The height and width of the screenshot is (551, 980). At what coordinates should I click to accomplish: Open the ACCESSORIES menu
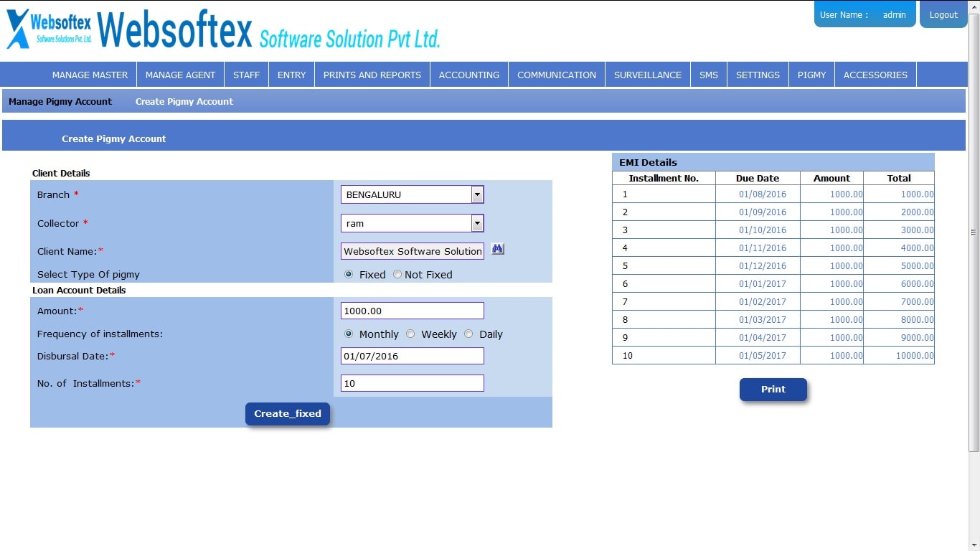[875, 75]
